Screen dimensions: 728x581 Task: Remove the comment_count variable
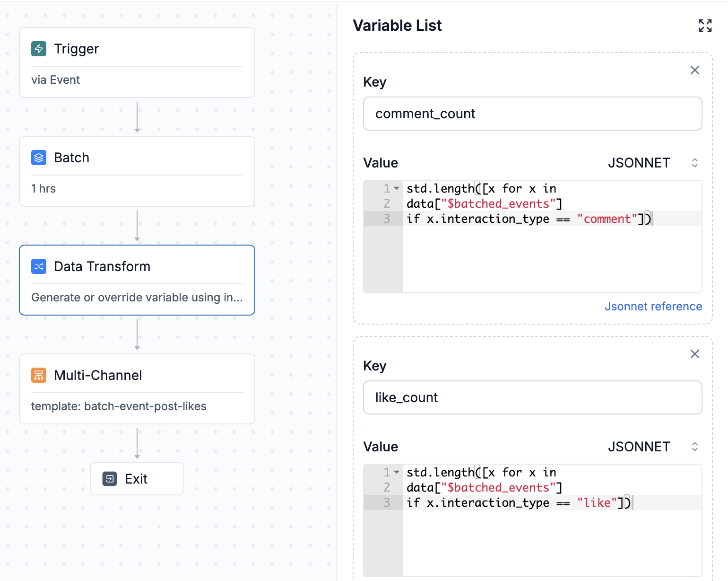point(694,70)
